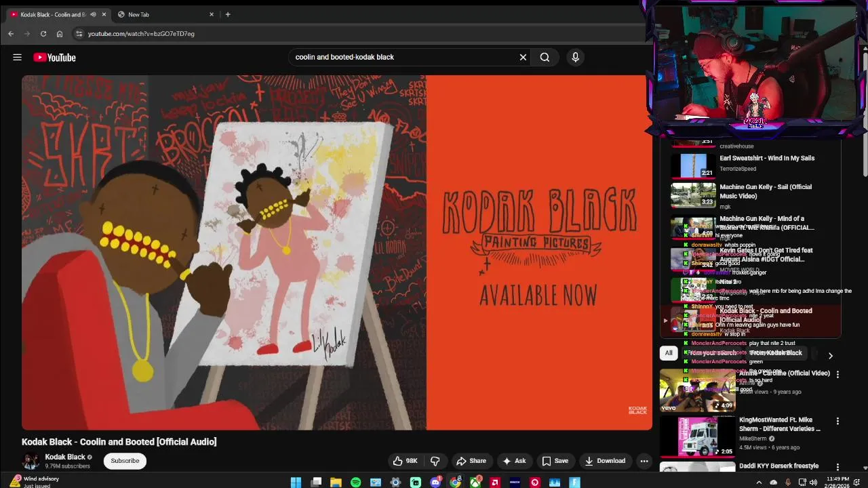
Task: Show hidden system tray icons chevron
Action: pyautogui.click(x=759, y=483)
